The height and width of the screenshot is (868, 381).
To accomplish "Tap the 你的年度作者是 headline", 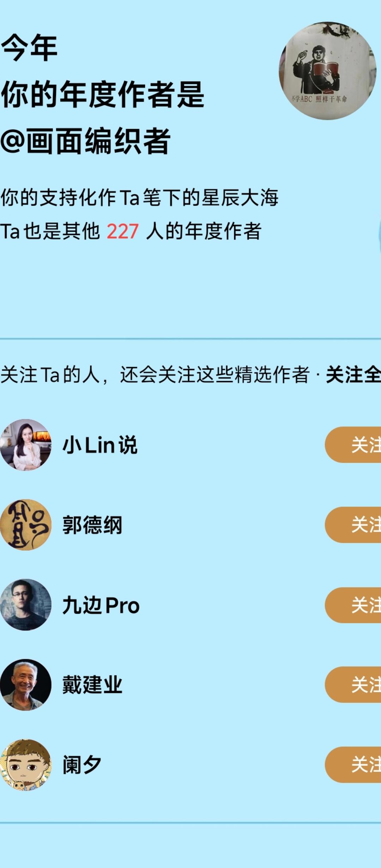I will pos(102,95).
